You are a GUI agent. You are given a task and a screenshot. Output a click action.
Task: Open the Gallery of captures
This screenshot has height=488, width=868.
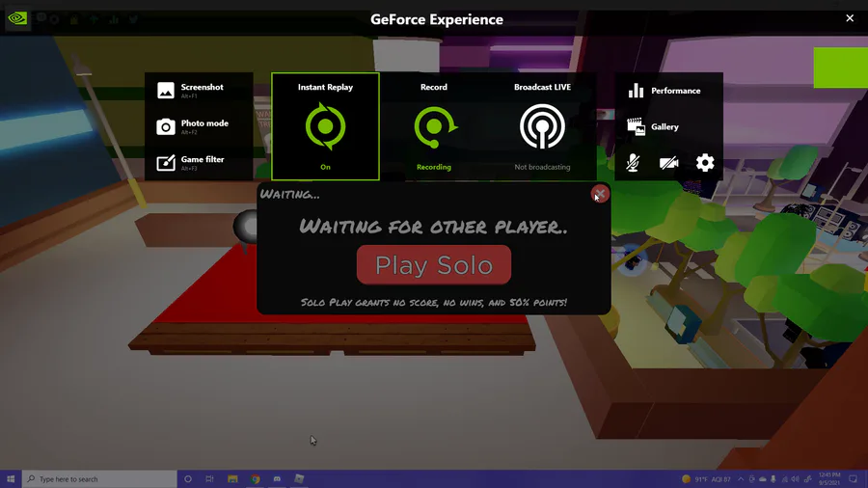653,126
